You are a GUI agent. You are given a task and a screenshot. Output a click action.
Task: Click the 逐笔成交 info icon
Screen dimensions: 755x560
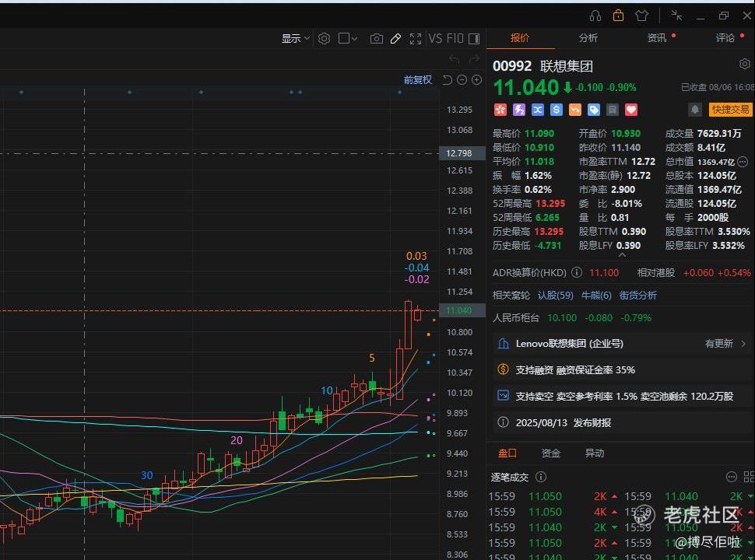click(x=541, y=477)
